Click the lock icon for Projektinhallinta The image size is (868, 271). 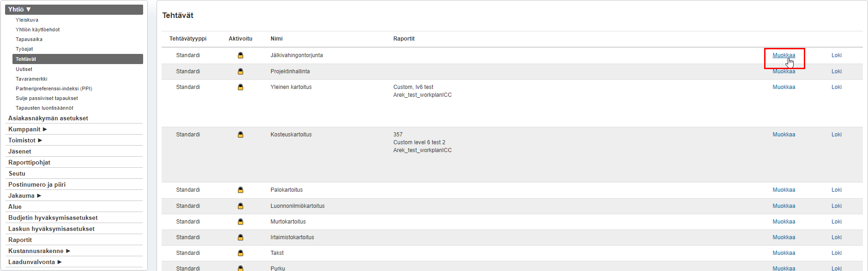241,71
